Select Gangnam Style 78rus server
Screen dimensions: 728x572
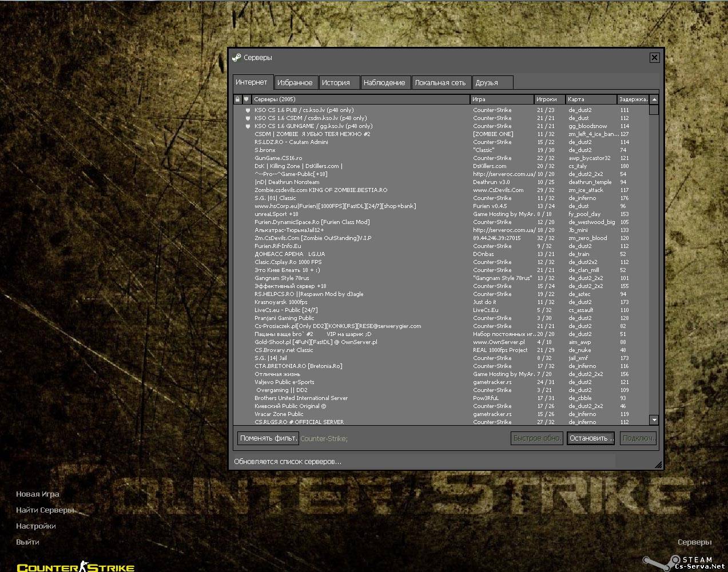point(441,278)
